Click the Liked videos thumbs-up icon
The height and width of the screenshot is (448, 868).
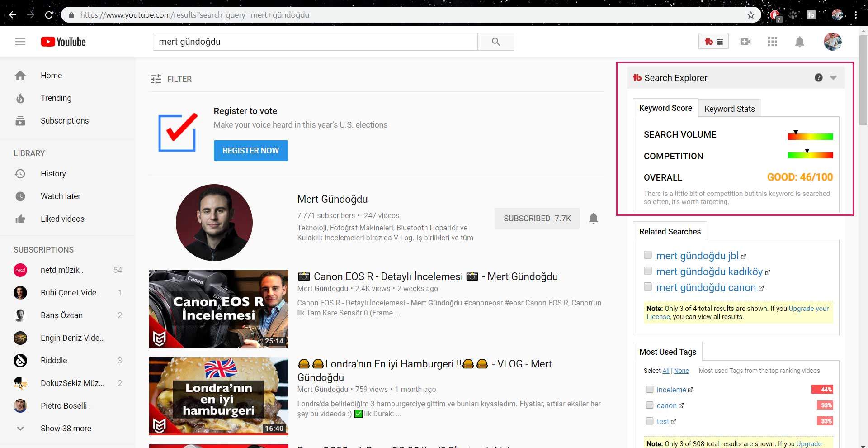[x=20, y=219]
